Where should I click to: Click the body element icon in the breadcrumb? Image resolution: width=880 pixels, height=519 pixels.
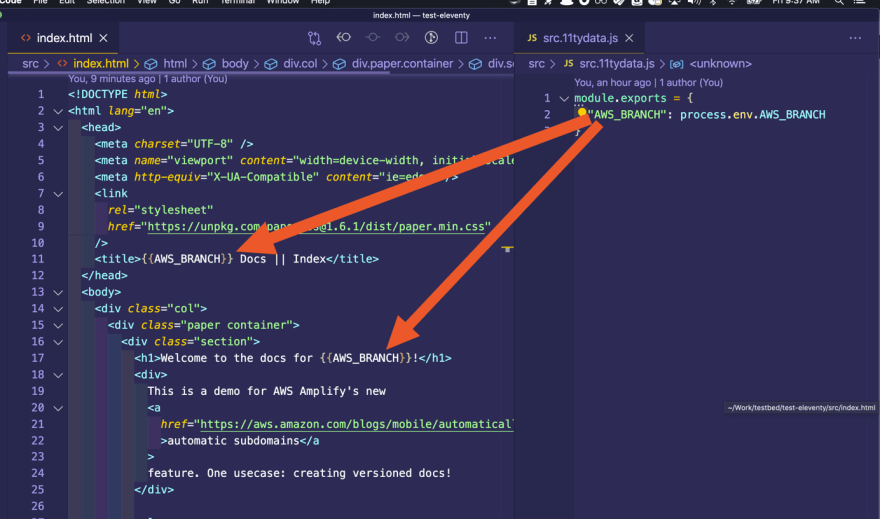point(209,64)
